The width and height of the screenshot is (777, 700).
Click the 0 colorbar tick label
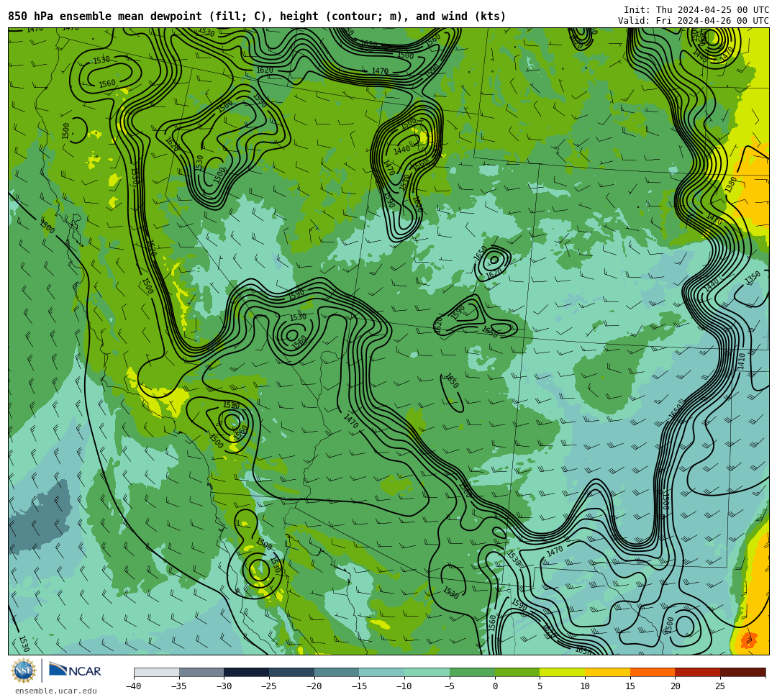[x=495, y=686]
